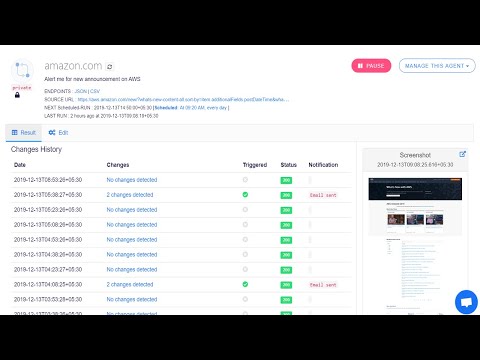Open No changes detected for 04:23:27

click(132, 269)
